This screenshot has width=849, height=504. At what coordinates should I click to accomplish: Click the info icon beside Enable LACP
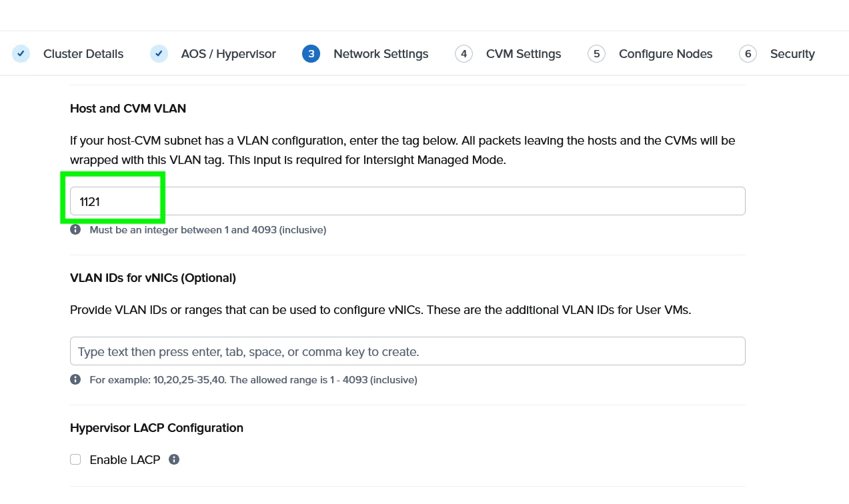173,459
